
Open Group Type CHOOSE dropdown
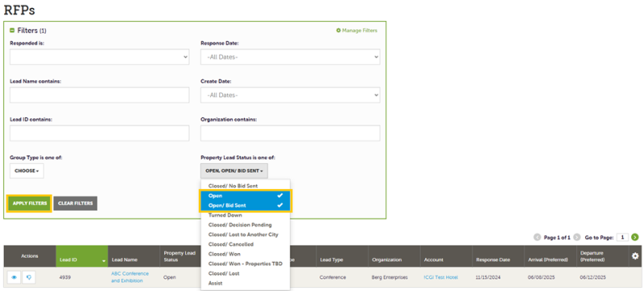coord(27,171)
